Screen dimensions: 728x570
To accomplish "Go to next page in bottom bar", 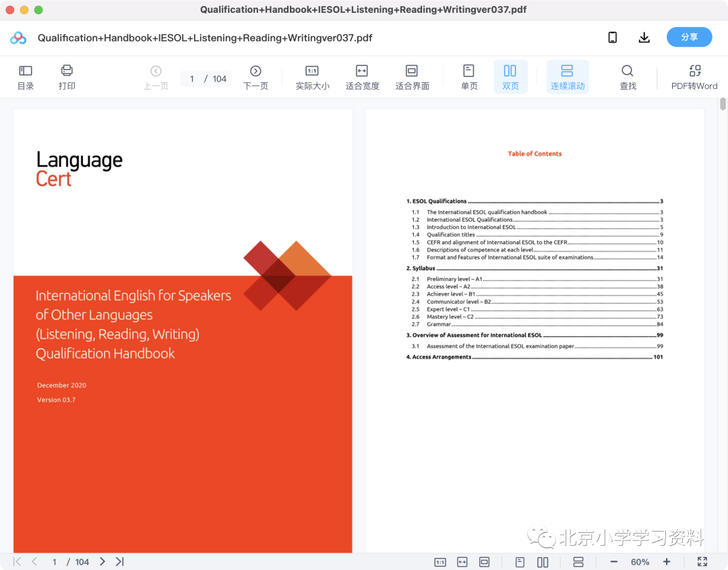I will tap(102, 562).
